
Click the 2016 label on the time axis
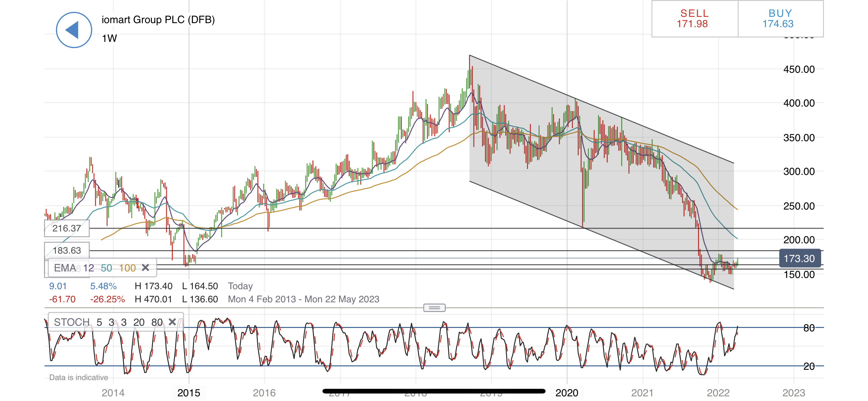pyautogui.click(x=264, y=393)
